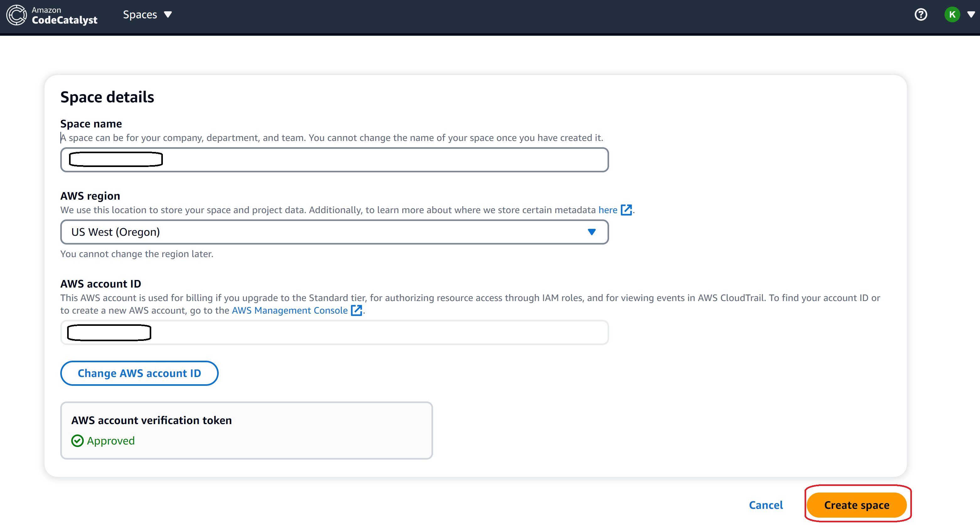The image size is (980, 528).
Task: Open the 'here' metadata link
Action: 608,210
